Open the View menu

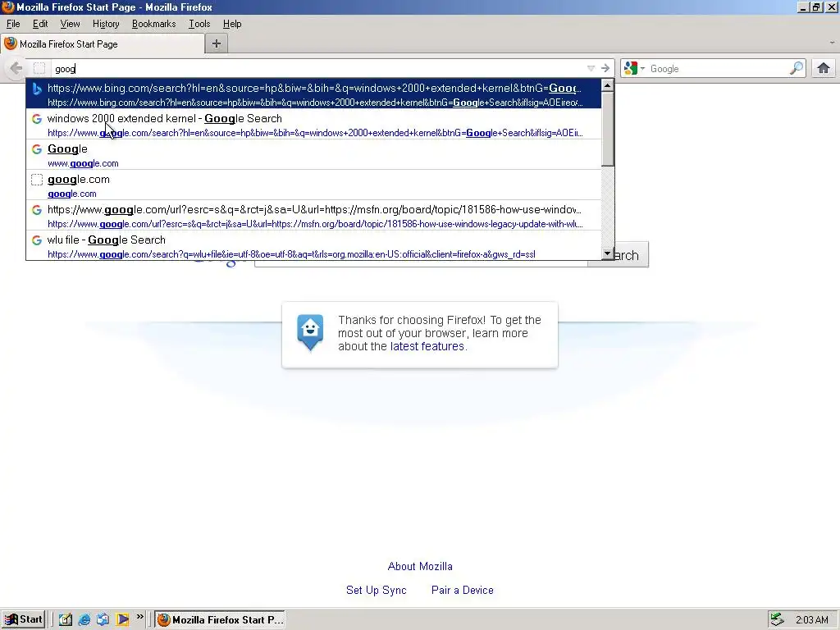coord(70,24)
